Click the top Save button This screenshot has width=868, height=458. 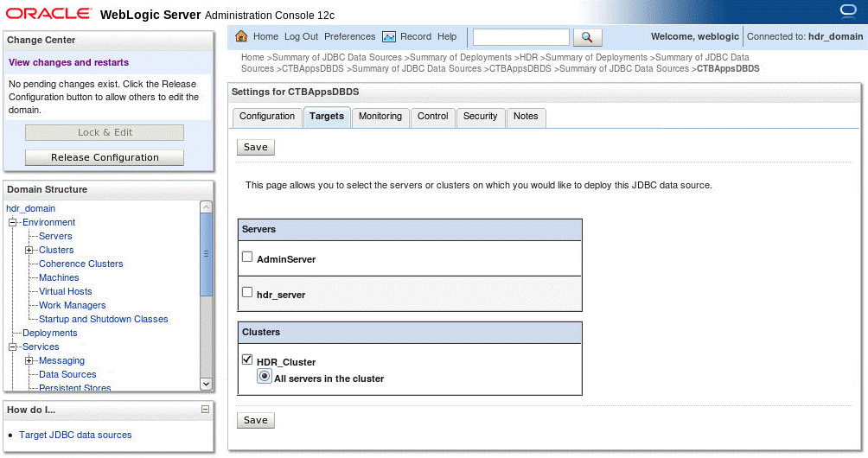click(256, 147)
